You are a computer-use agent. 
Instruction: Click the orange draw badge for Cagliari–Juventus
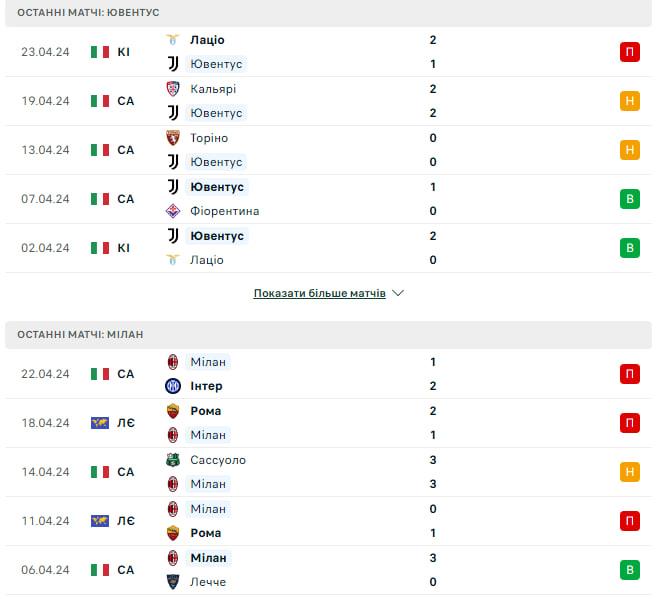629,101
